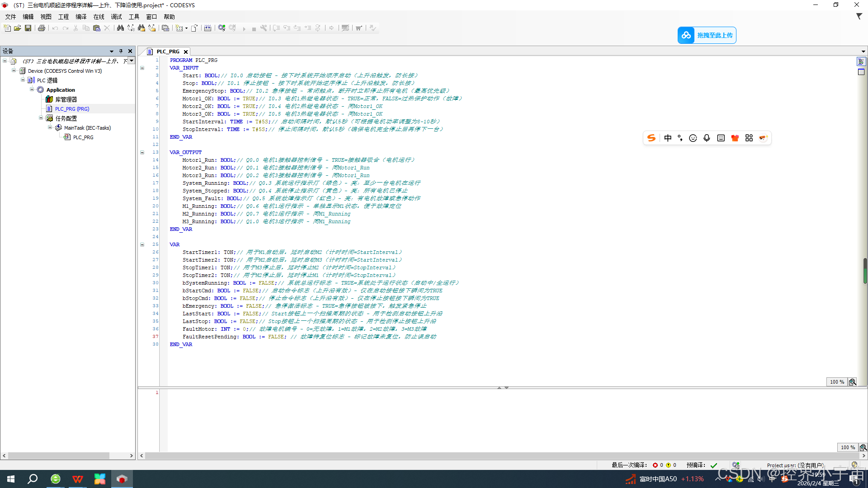This screenshot has width=868, height=488.
Task: Click the editor vertical scrollbar thumb
Action: tap(865, 270)
